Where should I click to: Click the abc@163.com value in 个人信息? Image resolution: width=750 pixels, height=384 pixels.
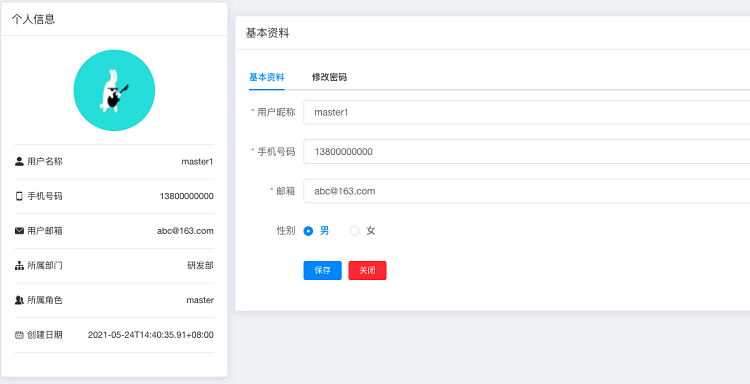click(185, 231)
